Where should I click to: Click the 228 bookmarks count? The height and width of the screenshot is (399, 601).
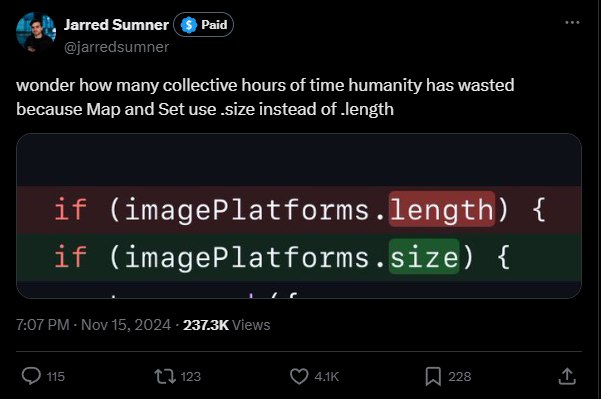(x=460, y=377)
